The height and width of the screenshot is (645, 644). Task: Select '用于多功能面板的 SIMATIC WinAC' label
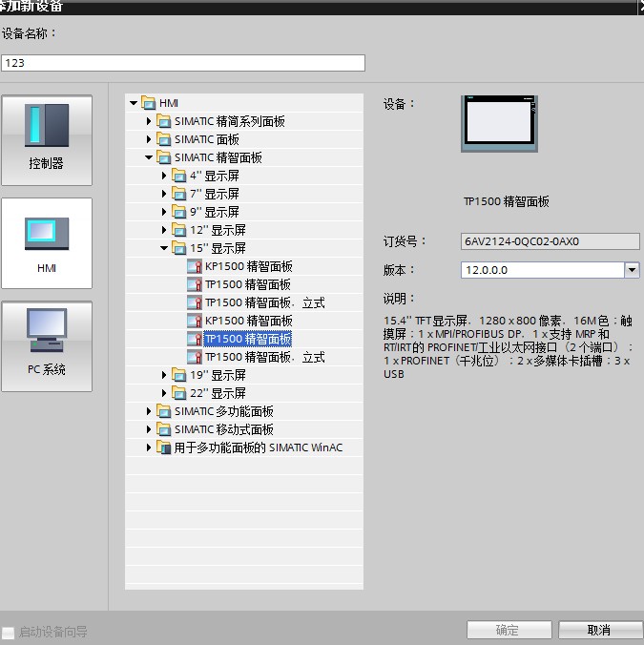259,447
